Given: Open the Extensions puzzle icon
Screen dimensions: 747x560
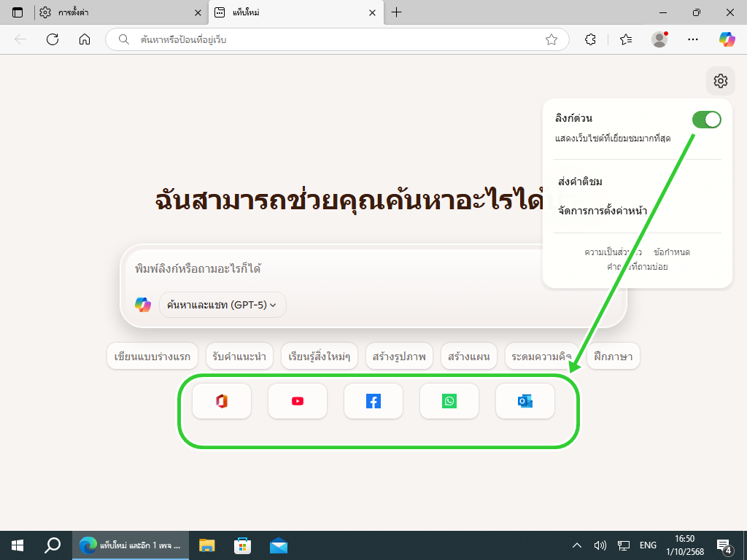Looking at the screenshot, I should click(x=591, y=39).
